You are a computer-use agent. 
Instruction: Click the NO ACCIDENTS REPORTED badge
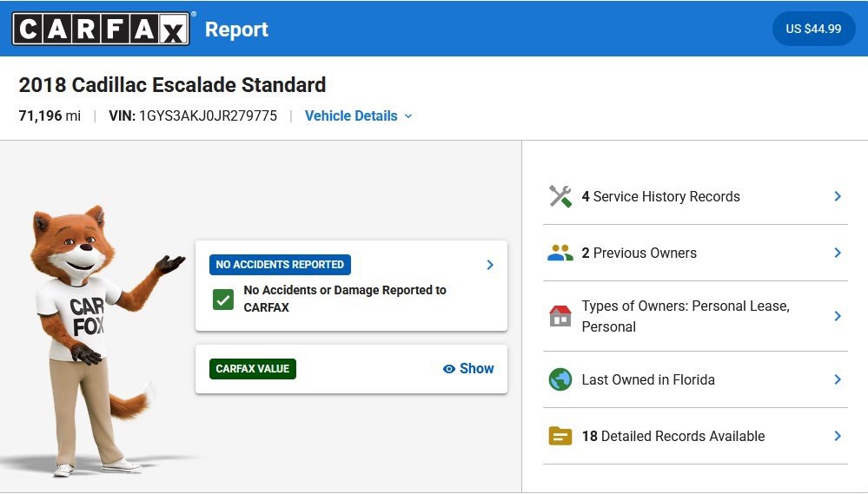[x=280, y=265]
